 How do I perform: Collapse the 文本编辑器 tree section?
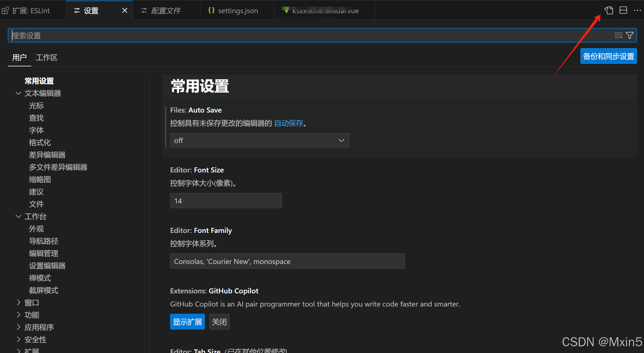pyautogui.click(x=18, y=93)
